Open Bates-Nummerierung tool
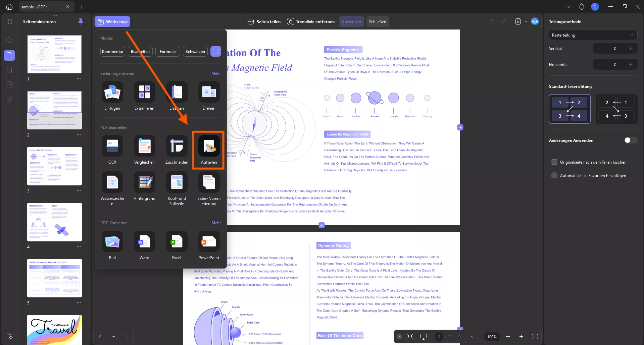 pyautogui.click(x=209, y=189)
